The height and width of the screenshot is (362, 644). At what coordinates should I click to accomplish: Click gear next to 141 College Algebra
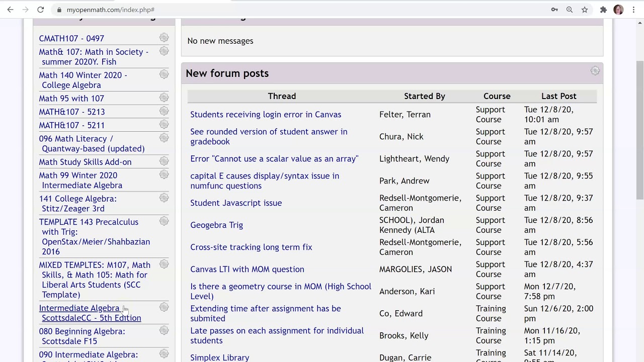(x=164, y=198)
